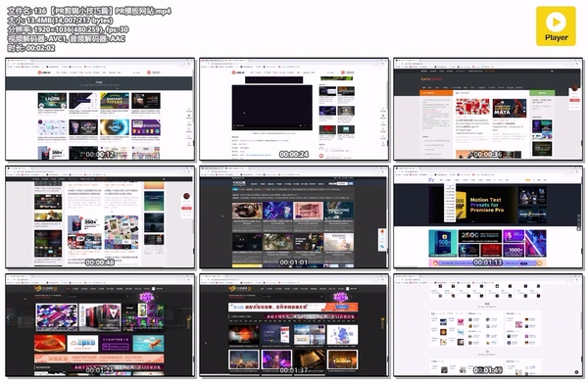
Task: Open the last frame stamped 00:01:49
Action: pos(488,325)
